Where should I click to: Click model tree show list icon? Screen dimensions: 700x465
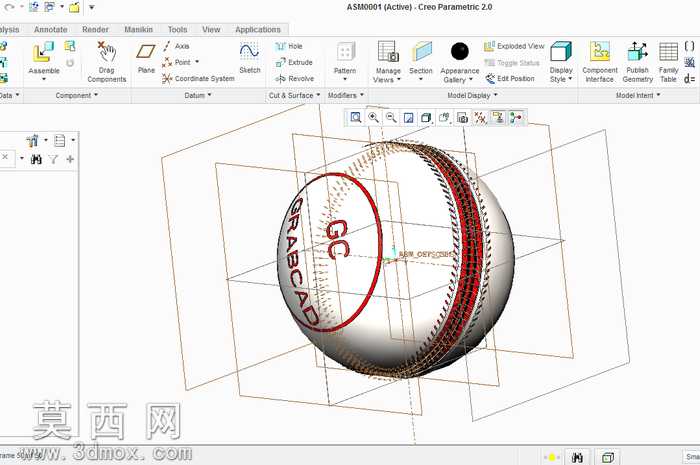[59, 141]
